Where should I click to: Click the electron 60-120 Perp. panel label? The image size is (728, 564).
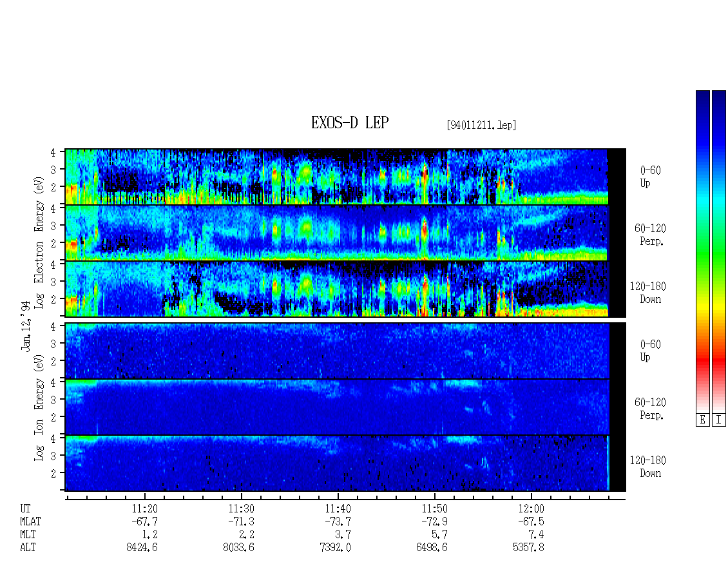click(650, 235)
